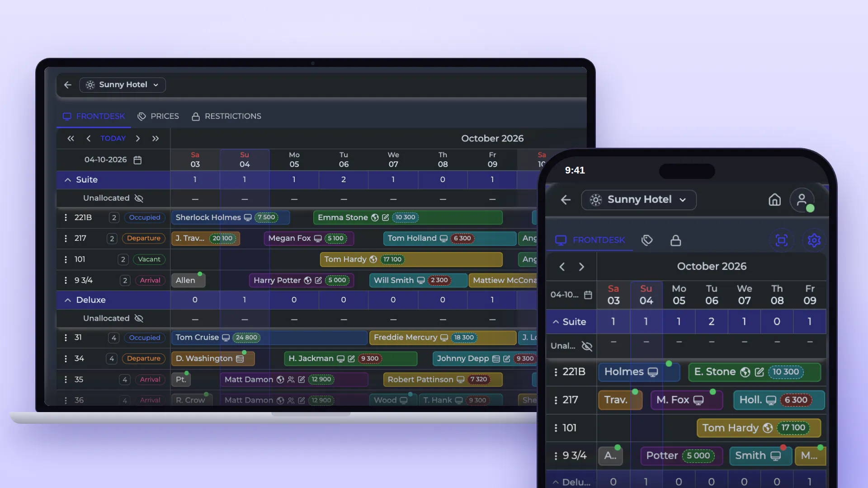Click TODAY button on laptop
This screenshot has width=868, height=488.
[x=113, y=139]
